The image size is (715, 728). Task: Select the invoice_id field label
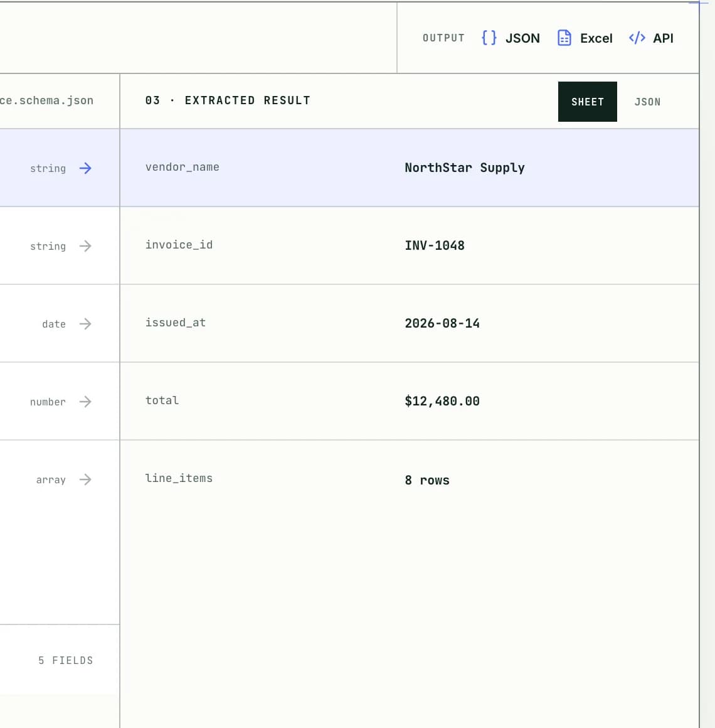coord(179,245)
